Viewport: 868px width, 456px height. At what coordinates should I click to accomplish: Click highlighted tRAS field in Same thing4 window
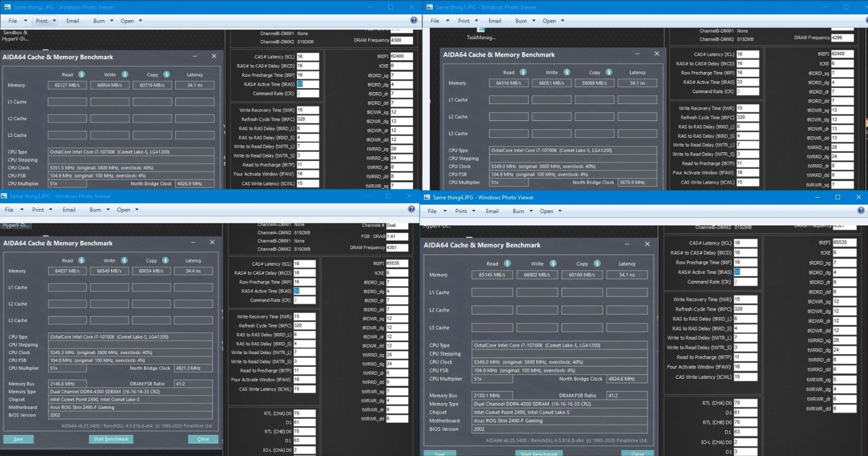(745, 272)
